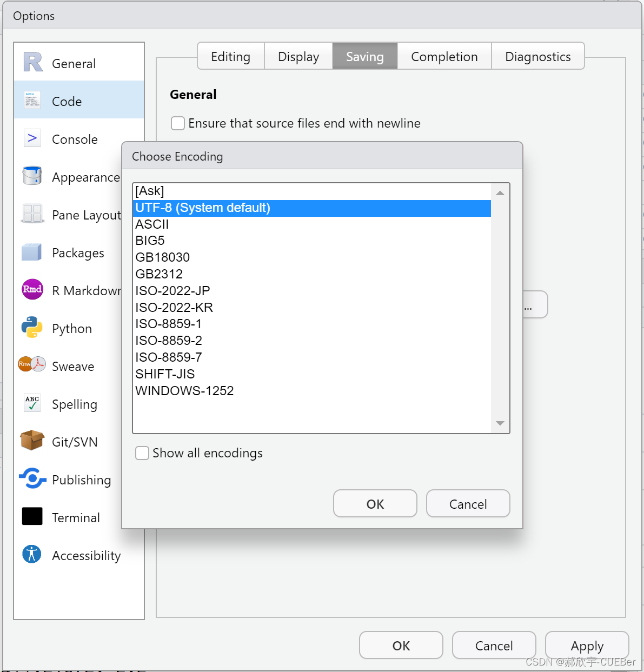Switch to the Completion tab

click(x=444, y=56)
